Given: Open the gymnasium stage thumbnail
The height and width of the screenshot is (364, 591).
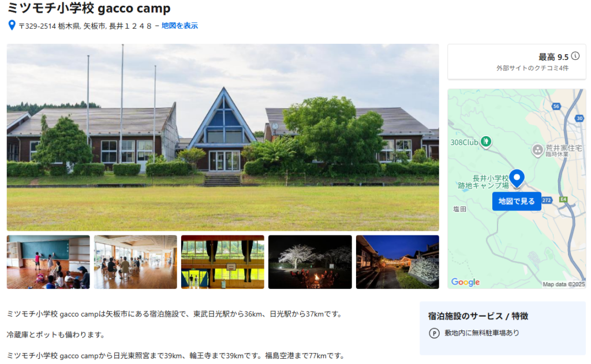Looking at the screenshot, I should point(223,262).
